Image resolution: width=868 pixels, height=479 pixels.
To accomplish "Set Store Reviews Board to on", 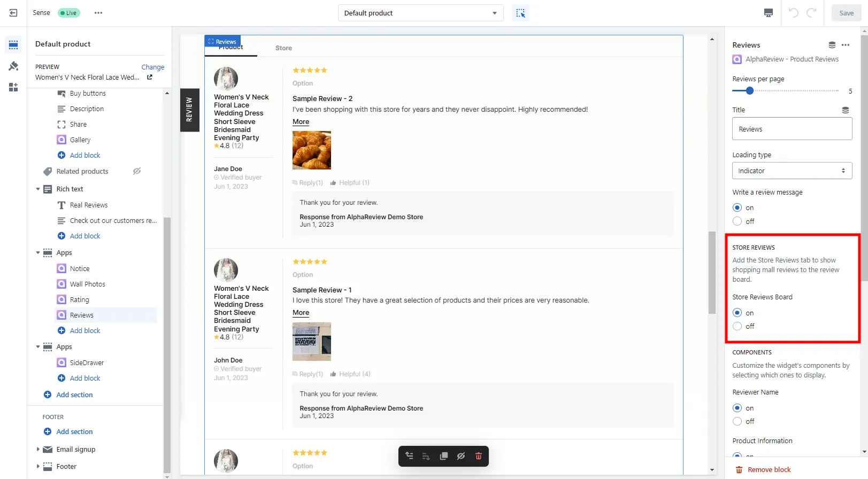I will (738, 313).
